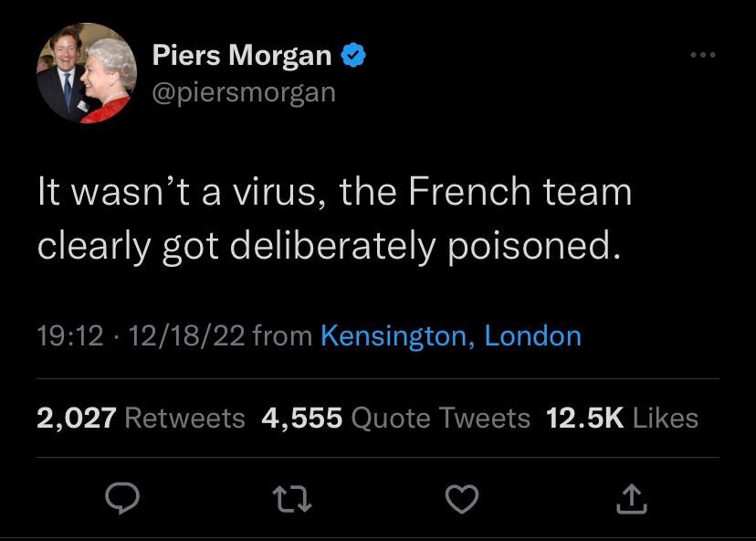This screenshot has width=756, height=541.
Task: Click the 19:12 timestamp
Action: pos(70,336)
